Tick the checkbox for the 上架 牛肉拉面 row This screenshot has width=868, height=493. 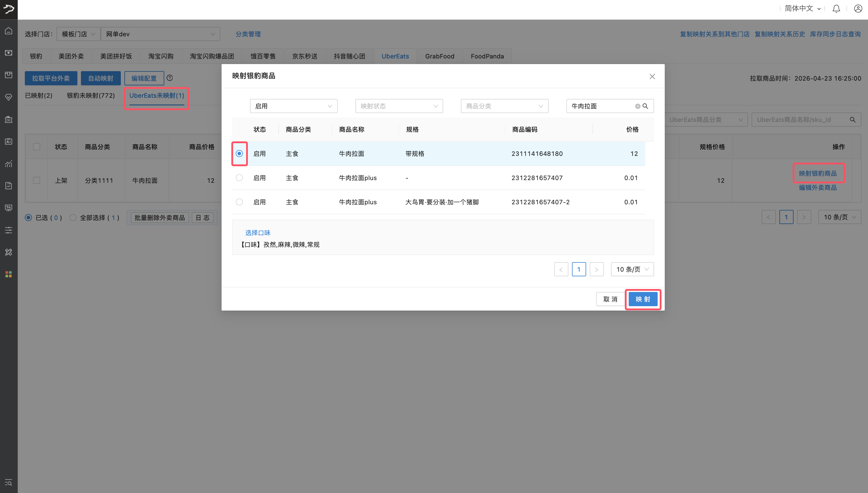point(37,180)
